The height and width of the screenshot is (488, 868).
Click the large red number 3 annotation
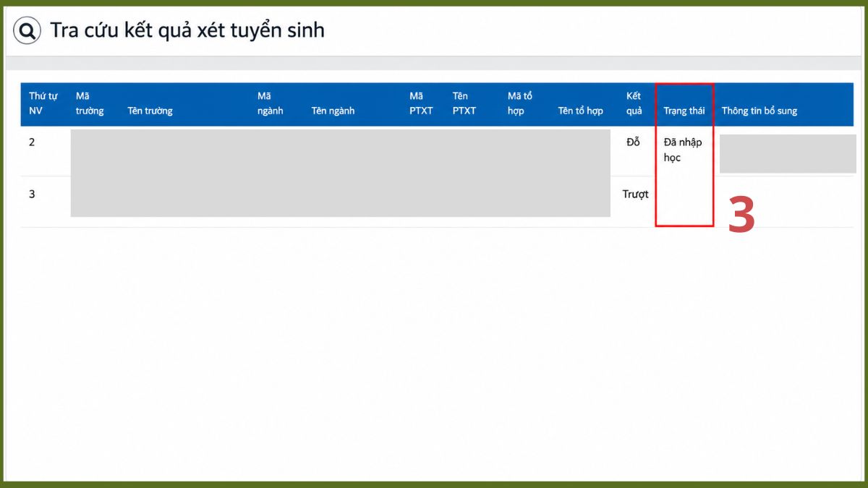pyautogui.click(x=741, y=214)
